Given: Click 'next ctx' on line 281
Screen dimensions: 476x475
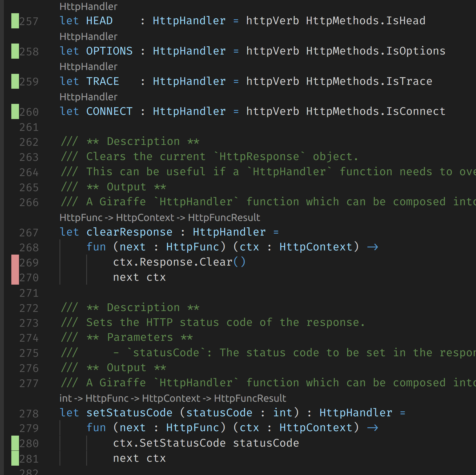Looking at the screenshot, I should (x=139, y=458).
